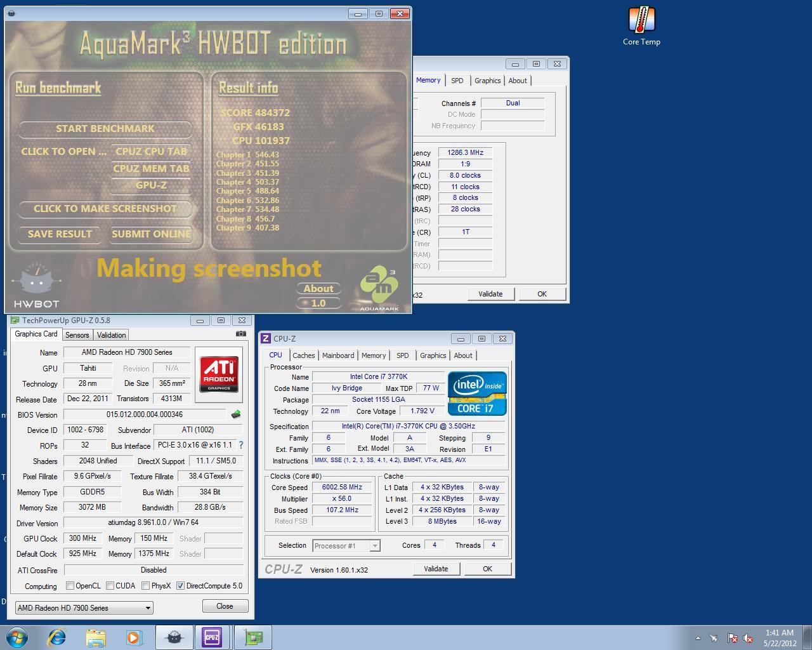
Task: Click the AquaMark version 1.0 label
Action: click(x=318, y=303)
